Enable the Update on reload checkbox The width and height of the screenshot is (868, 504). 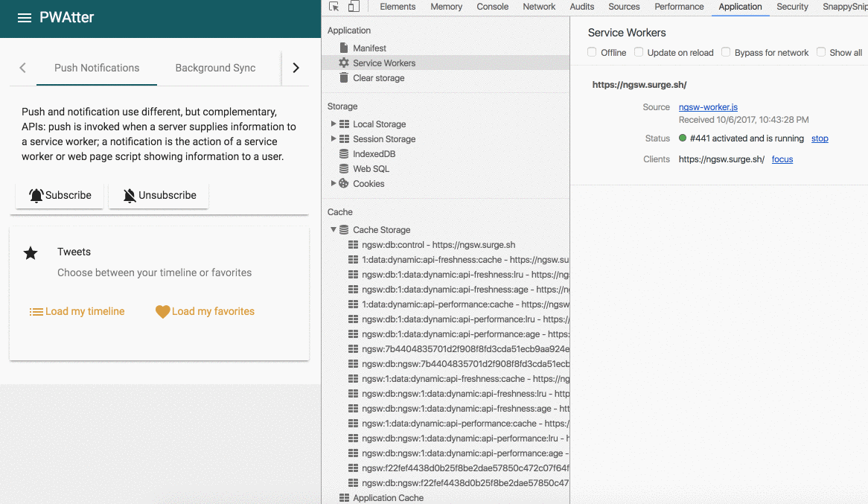(x=639, y=52)
